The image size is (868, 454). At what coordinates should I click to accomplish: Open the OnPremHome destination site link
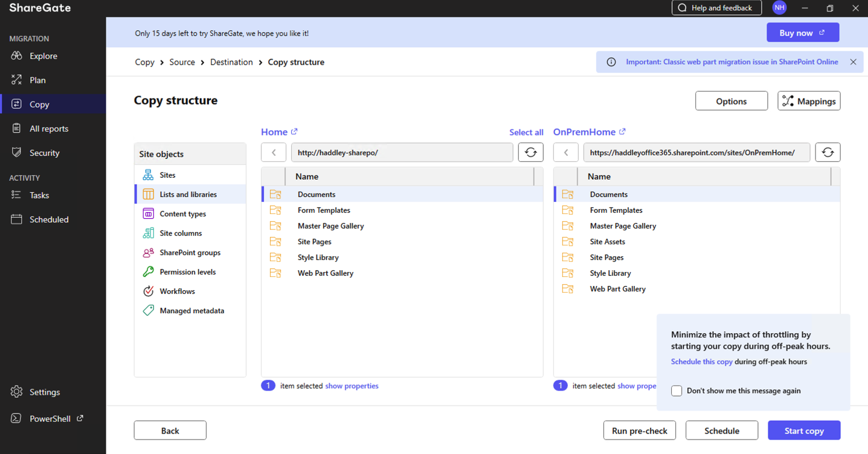pyautogui.click(x=590, y=132)
